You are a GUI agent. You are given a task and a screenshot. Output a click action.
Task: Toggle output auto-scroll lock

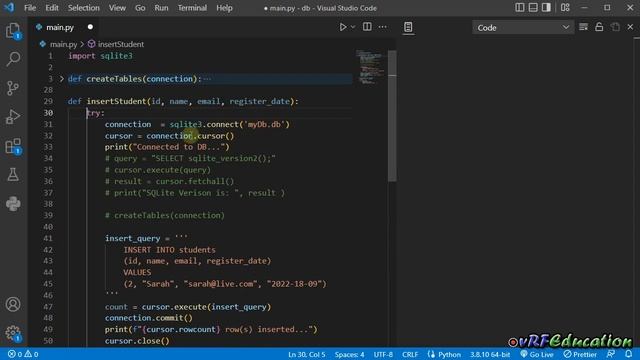[599, 27]
